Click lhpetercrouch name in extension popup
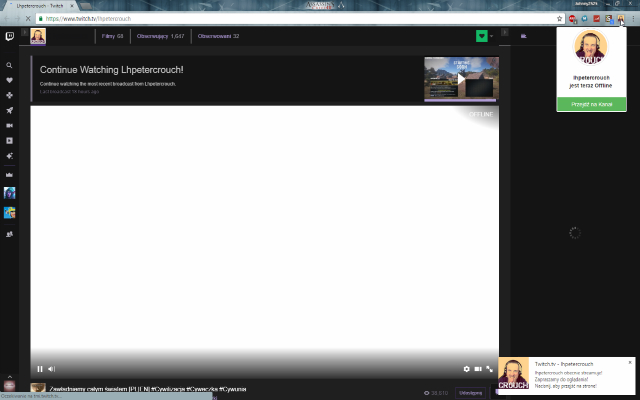Viewport: 640px width, 400px height. tap(591, 78)
